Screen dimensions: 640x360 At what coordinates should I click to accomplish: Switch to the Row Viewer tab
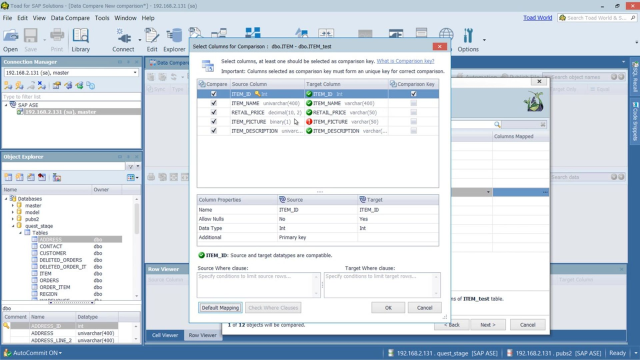(202, 335)
